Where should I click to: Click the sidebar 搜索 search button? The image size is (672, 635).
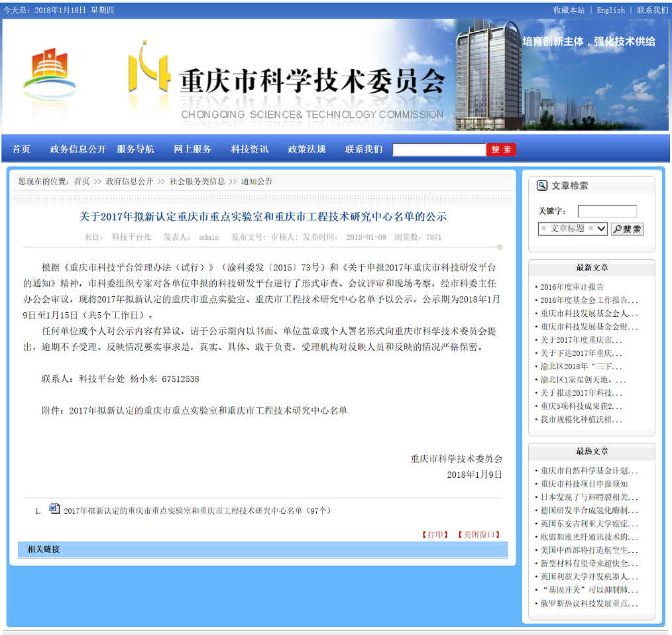click(626, 229)
